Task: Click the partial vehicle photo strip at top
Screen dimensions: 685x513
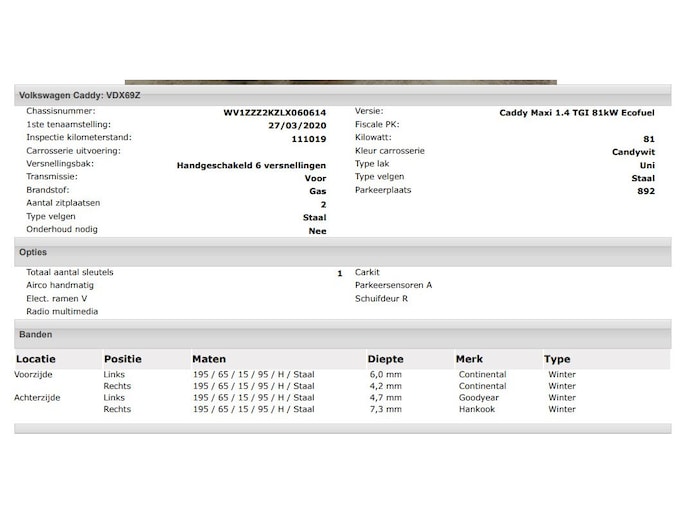Action: (x=340, y=82)
